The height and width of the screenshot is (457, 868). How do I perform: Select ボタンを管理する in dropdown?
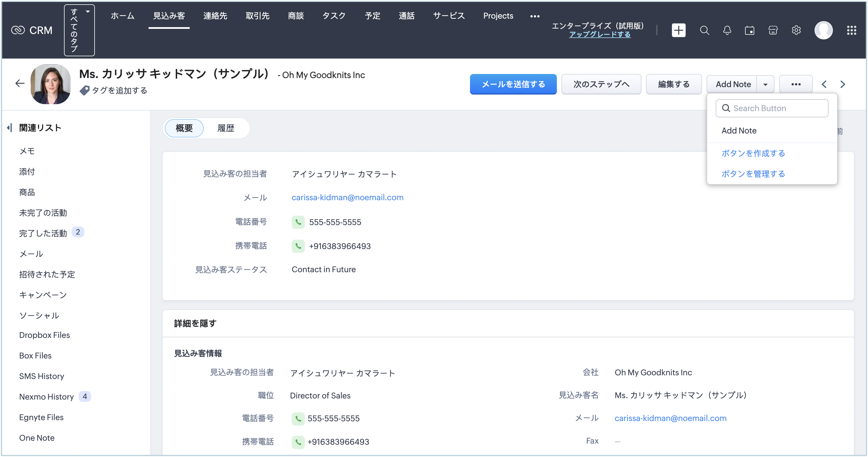753,174
